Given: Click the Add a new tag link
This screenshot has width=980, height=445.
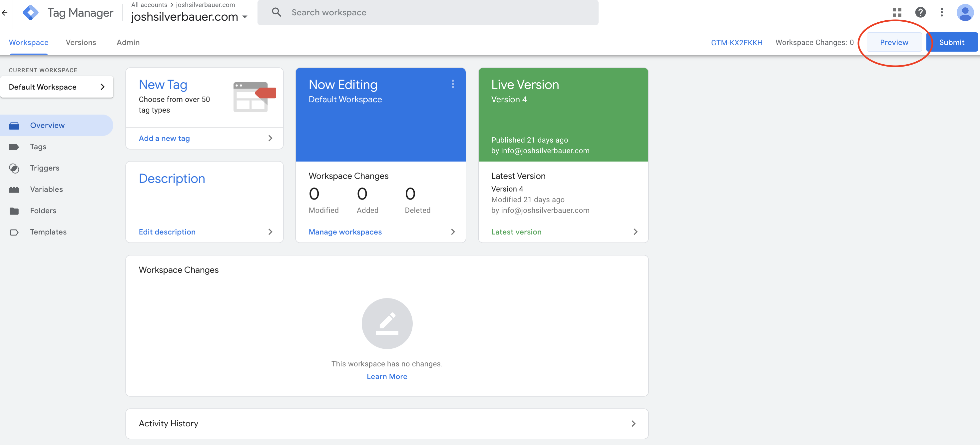Looking at the screenshot, I should pyautogui.click(x=164, y=139).
